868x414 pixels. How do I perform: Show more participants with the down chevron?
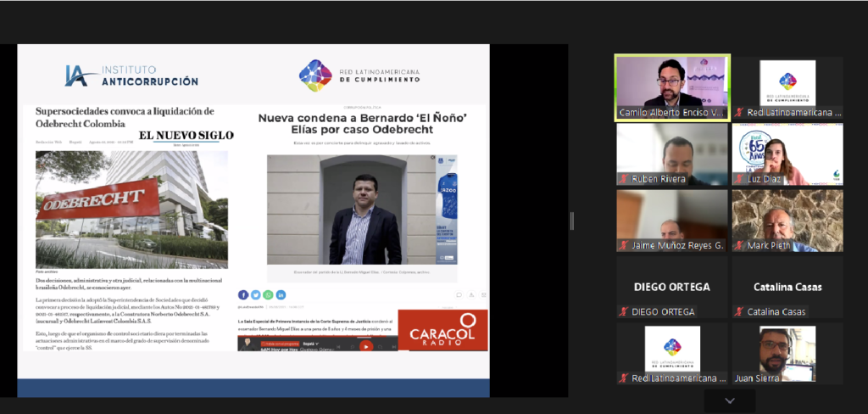[x=730, y=400]
